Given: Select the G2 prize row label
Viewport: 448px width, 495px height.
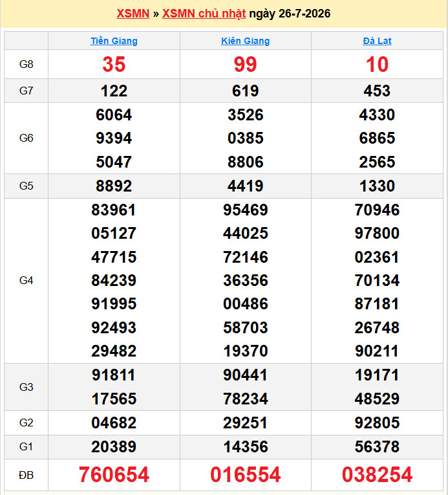Looking at the screenshot, I should pyautogui.click(x=27, y=423).
